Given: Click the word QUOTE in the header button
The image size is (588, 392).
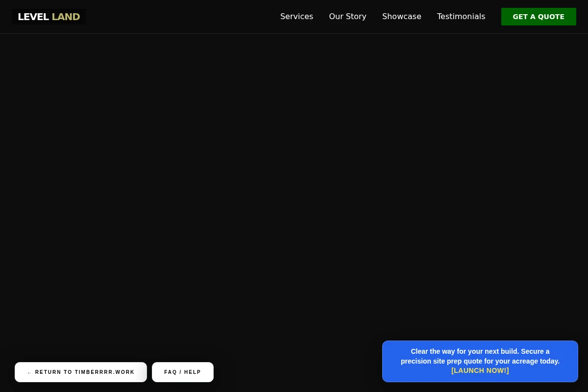Looking at the screenshot, I should (x=551, y=17).
